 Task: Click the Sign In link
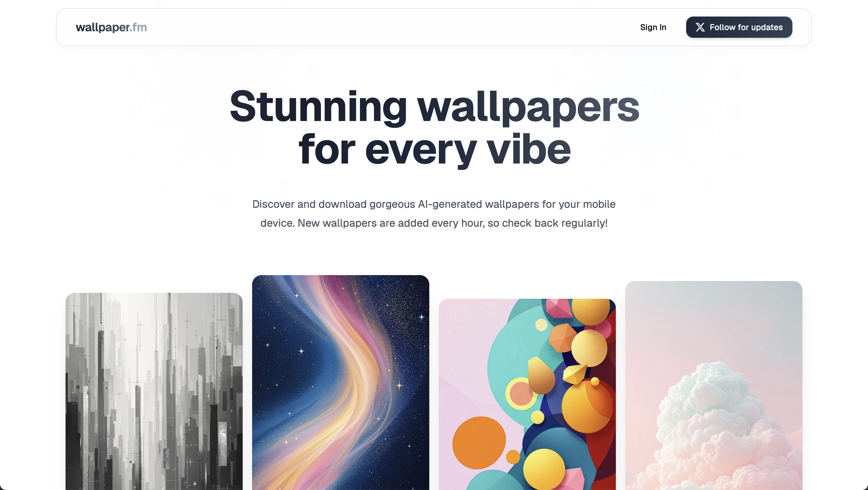[653, 27]
